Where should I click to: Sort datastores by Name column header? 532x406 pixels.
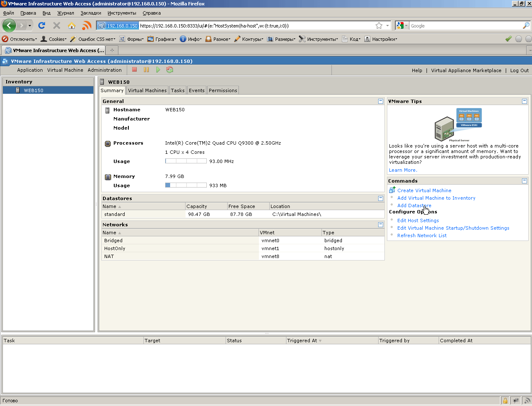pos(143,206)
